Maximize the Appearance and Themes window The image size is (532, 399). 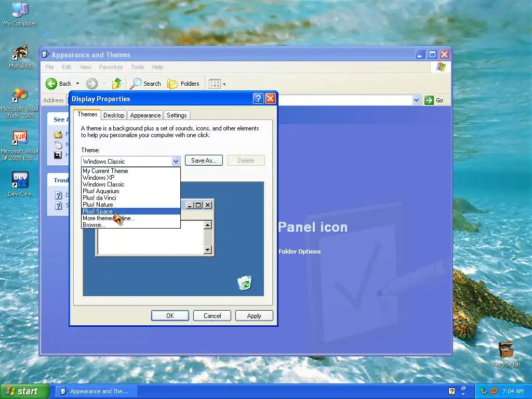tap(432, 54)
